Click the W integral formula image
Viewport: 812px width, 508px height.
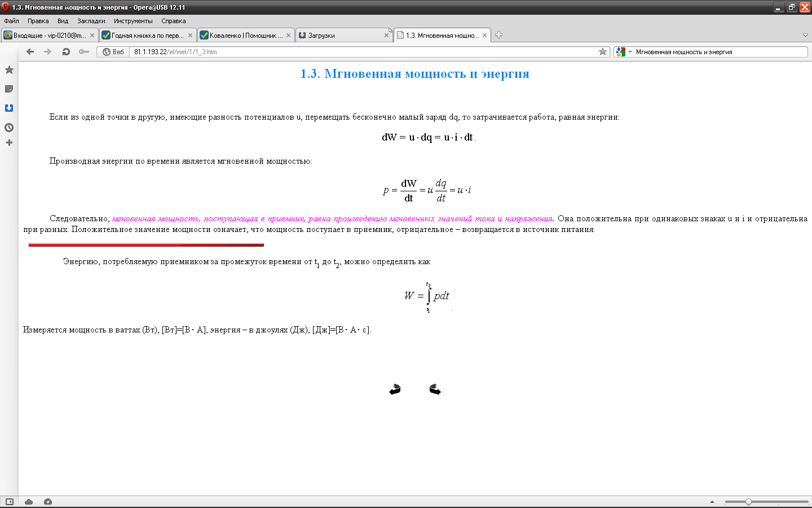click(427, 297)
